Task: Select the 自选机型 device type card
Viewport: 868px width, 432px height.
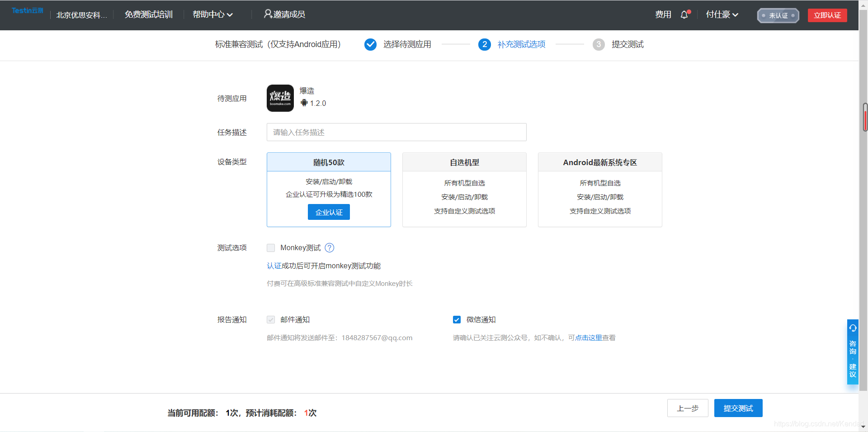Action: point(464,190)
